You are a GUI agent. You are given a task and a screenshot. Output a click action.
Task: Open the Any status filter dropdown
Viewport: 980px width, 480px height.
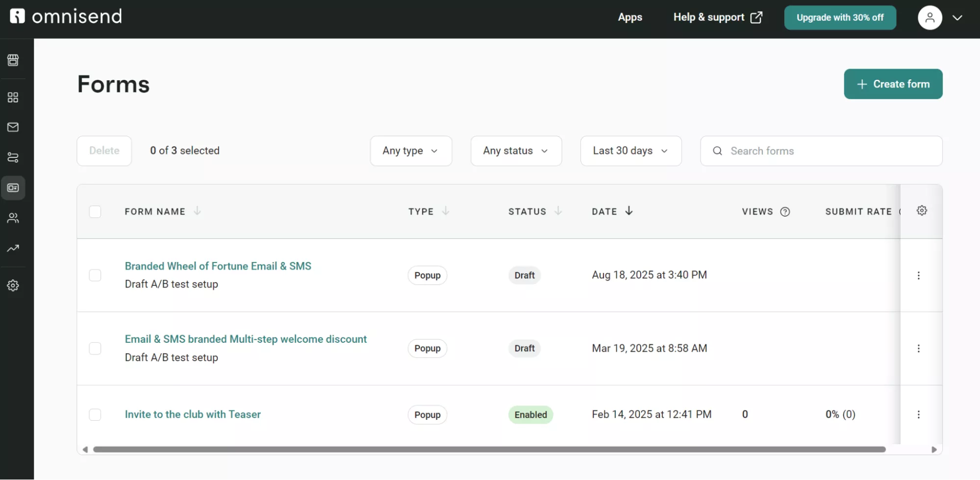click(516, 151)
